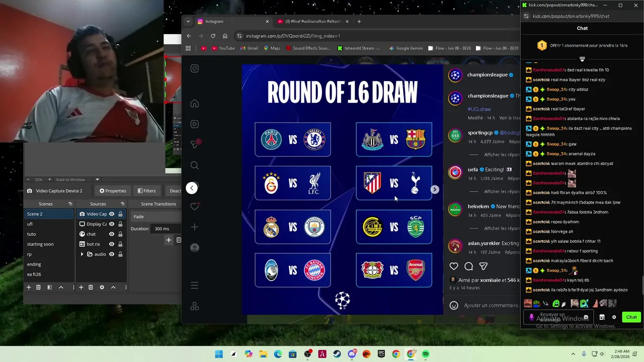Open Instagram search sidebar icon
Screen dimensions: 644x362
195,165
